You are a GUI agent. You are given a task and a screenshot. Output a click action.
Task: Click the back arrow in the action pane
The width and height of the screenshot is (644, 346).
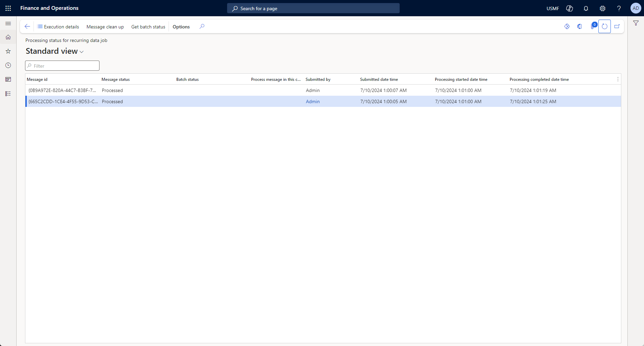click(x=27, y=26)
